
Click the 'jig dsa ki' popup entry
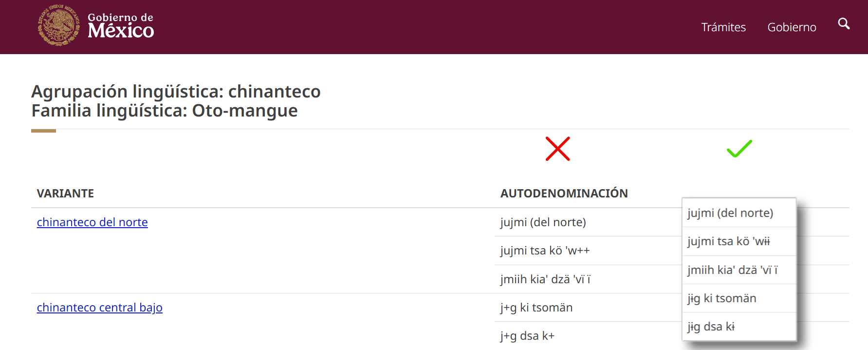coord(712,327)
